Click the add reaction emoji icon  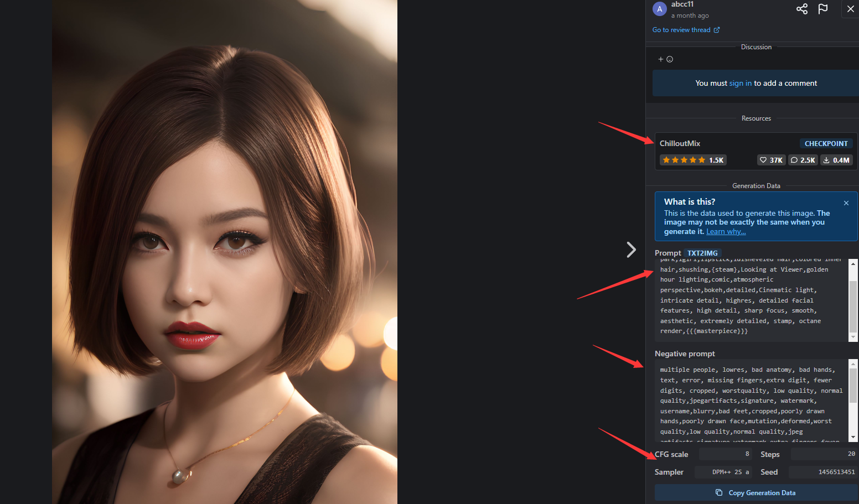(665, 59)
